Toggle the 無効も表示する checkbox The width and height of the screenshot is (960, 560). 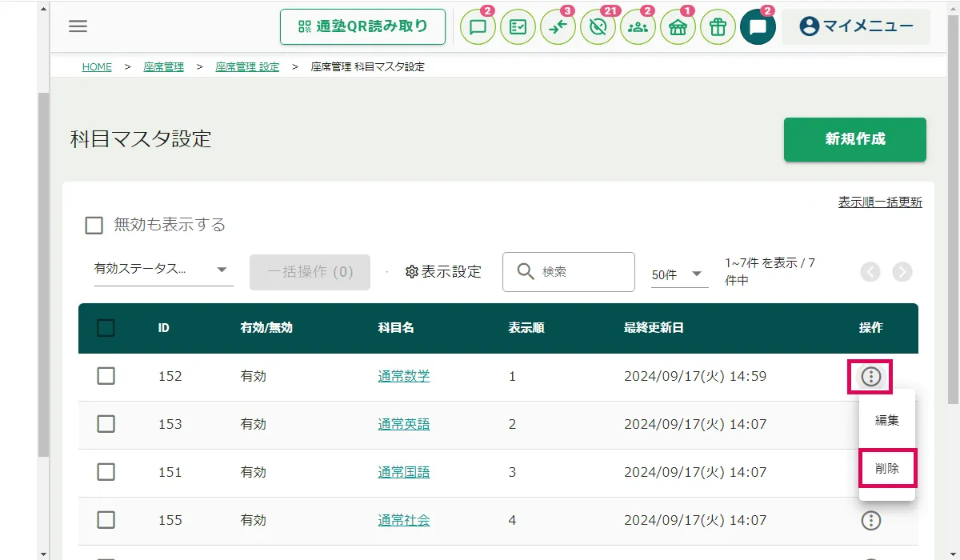[94, 226]
